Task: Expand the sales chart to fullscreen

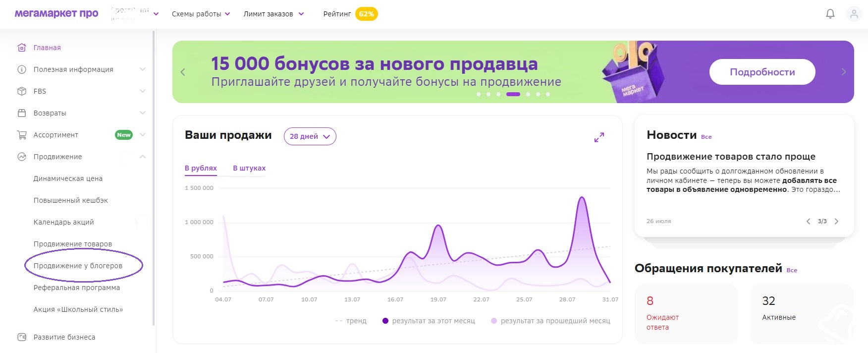Action: pos(599,137)
